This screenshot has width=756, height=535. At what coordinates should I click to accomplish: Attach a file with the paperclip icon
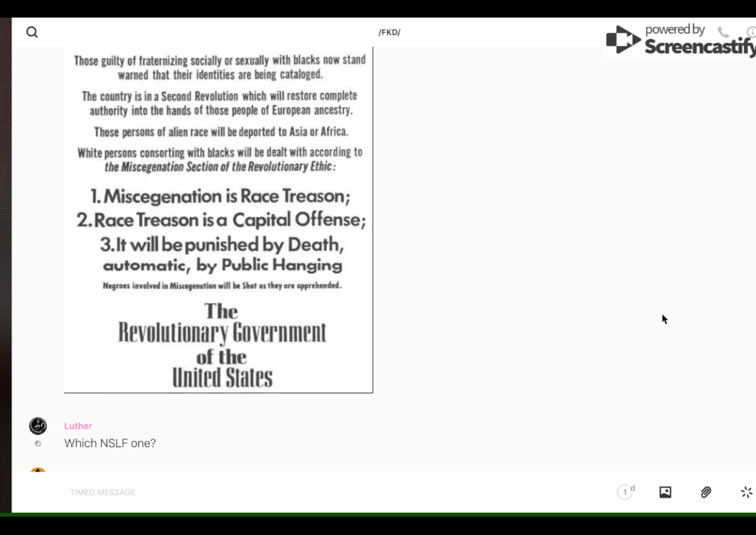(706, 492)
